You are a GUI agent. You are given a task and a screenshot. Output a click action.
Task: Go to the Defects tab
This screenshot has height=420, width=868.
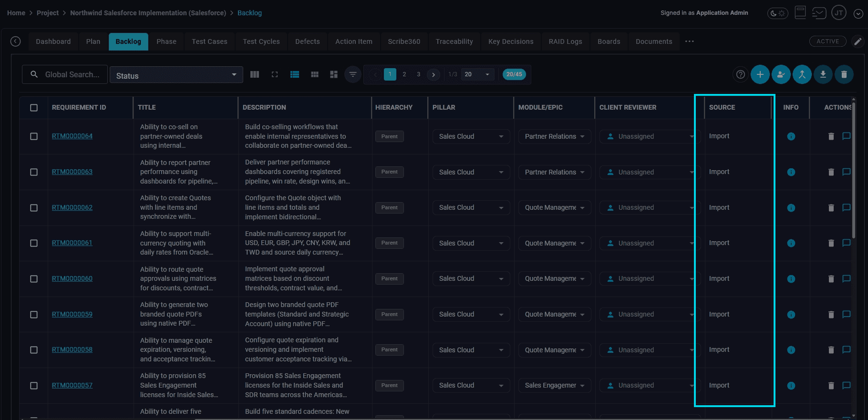pos(308,41)
